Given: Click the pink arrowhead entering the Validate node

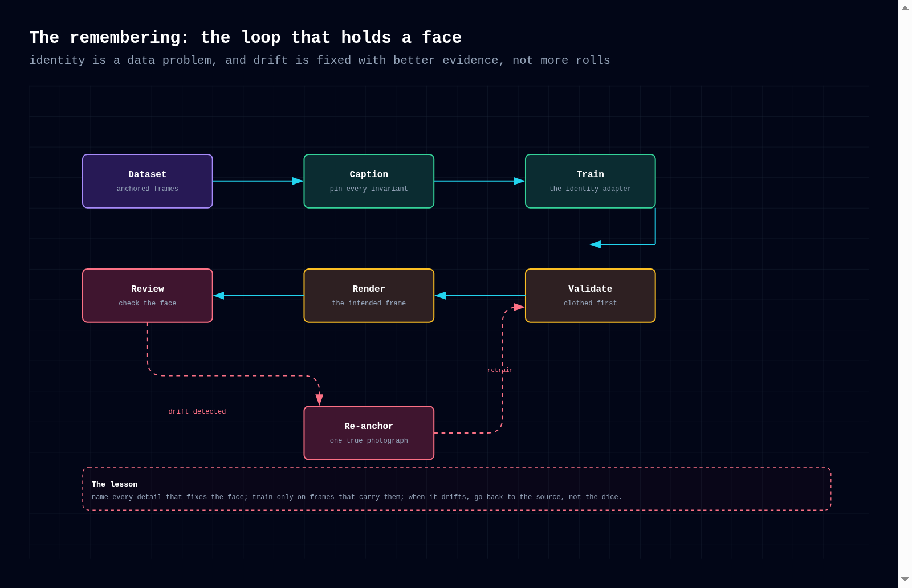Looking at the screenshot, I should (519, 307).
